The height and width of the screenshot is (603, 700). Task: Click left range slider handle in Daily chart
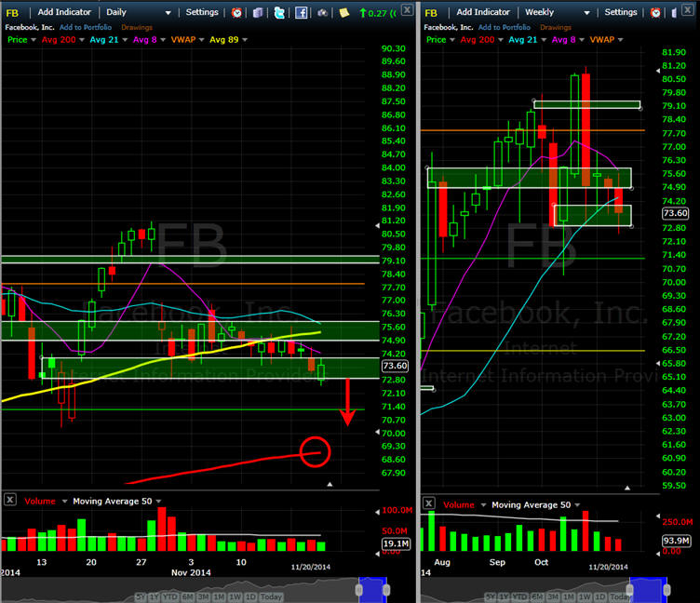pos(359,590)
